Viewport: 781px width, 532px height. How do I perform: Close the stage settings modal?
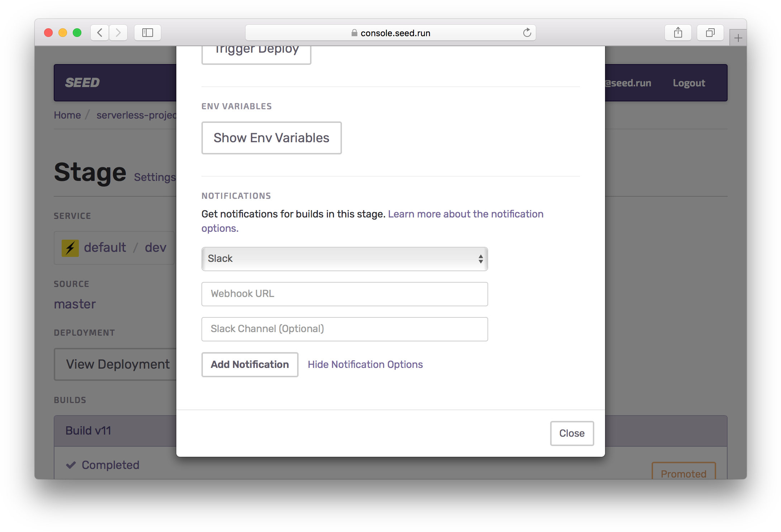(x=572, y=433)
